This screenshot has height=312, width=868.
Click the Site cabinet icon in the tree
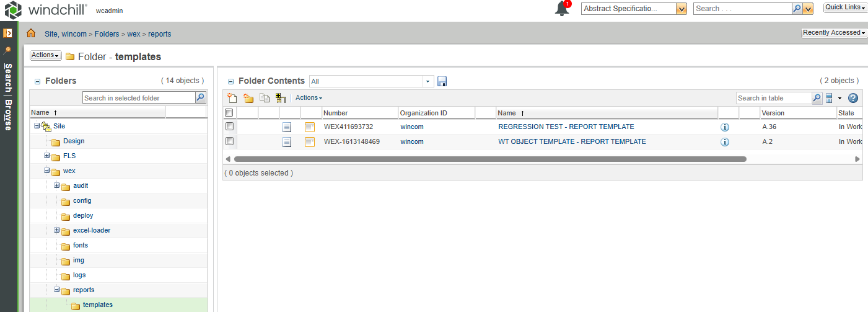[x=46, y=126]
